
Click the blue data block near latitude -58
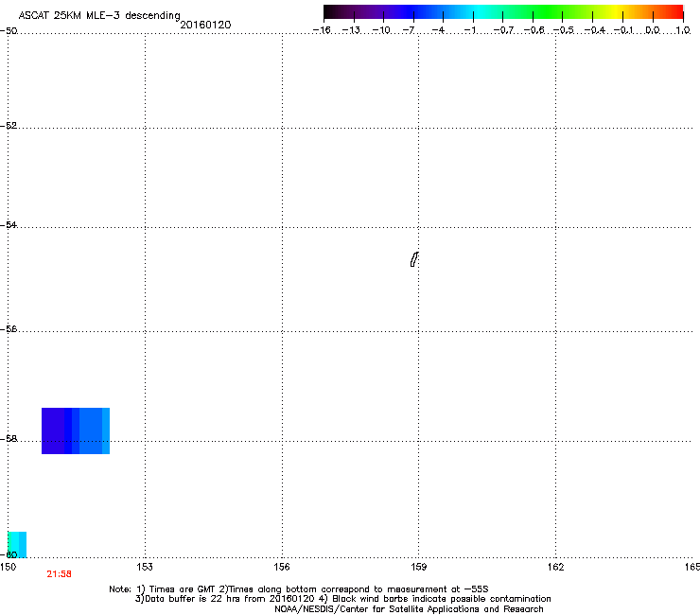(x=76, y=431)
